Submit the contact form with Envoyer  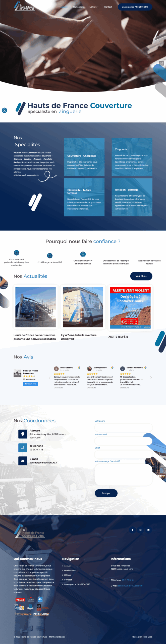[106, 493]
